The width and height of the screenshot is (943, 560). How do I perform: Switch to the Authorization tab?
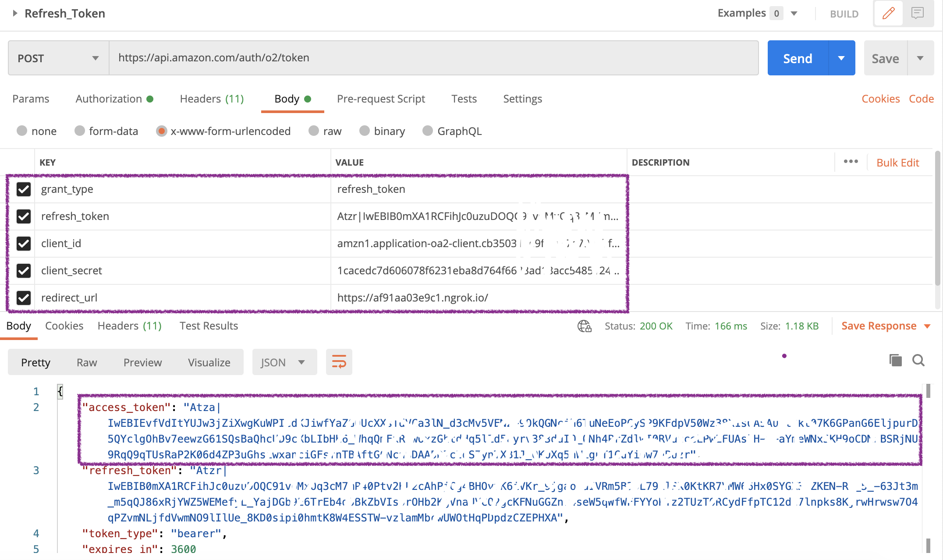pos(114,99)
